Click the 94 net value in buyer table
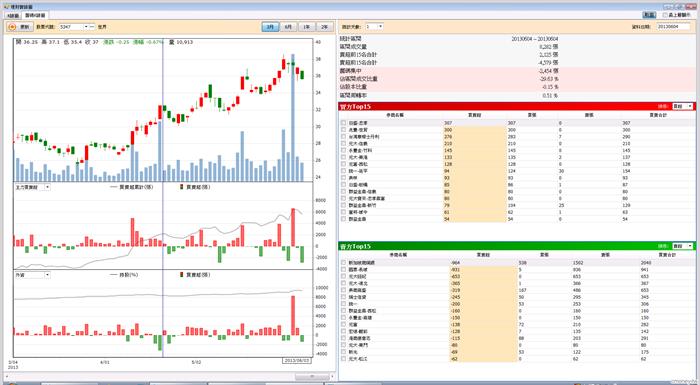The width and height of the screenshot is (700, 385). 447,171
